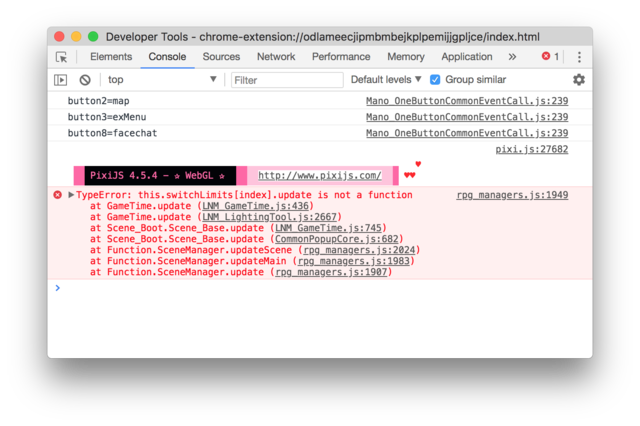Click into the Filter input field

pyautogui.click(x=287, y=80)
